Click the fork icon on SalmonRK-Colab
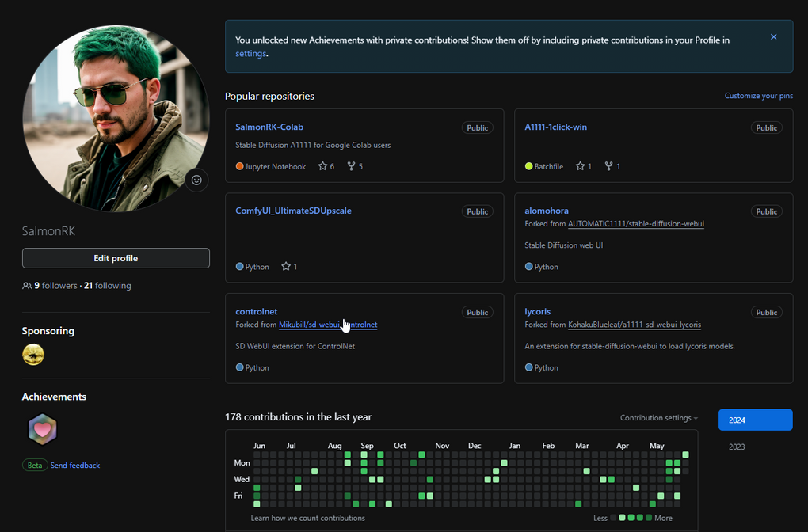 [351, 165]
